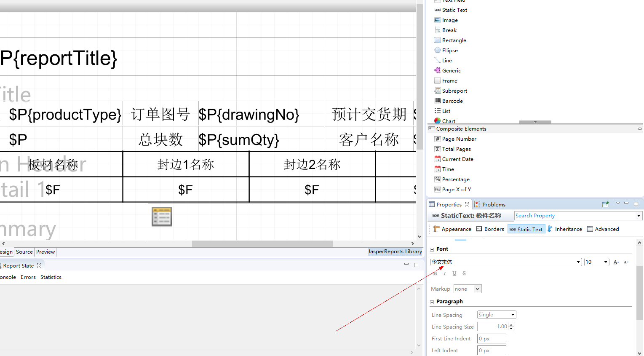Pick the Page Number composite element

tap(455, 139)
